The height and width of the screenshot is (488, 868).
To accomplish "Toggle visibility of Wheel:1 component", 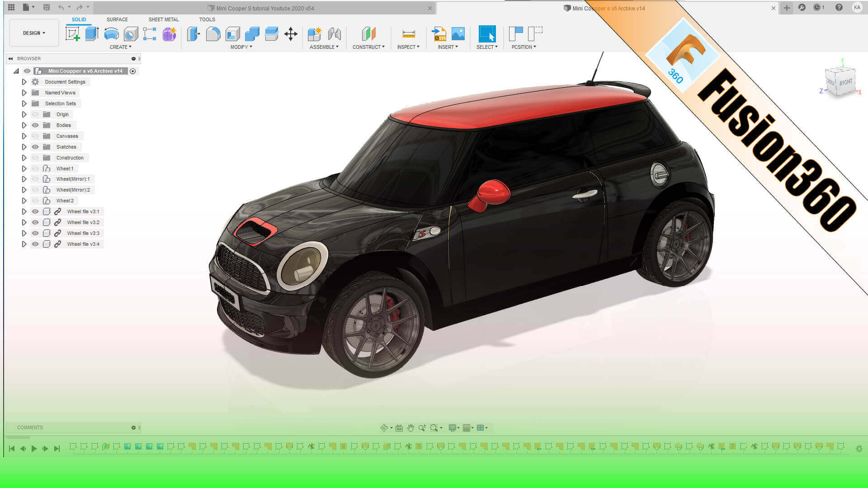I will pos(35,169).
